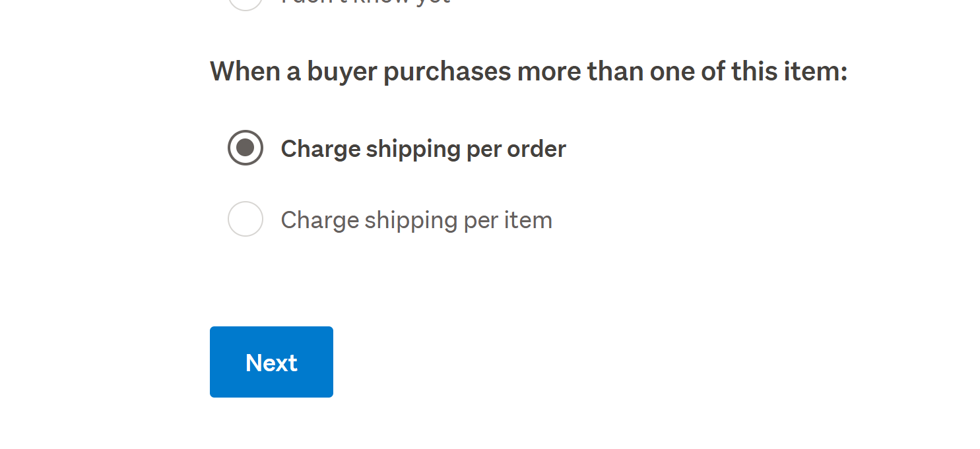Proceed by pressing Next
Viewport: 980px width, 449px height.
[271, 362]
